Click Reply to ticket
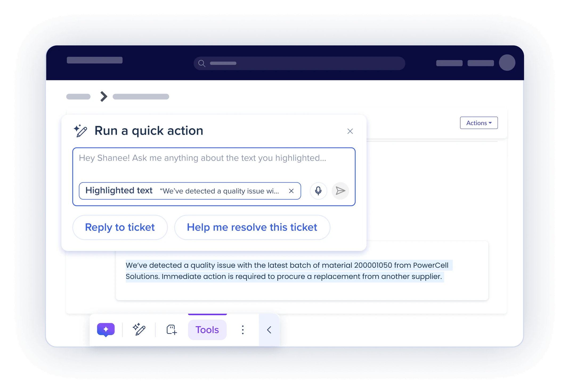569x392 pixels. (x=120, y=227)
